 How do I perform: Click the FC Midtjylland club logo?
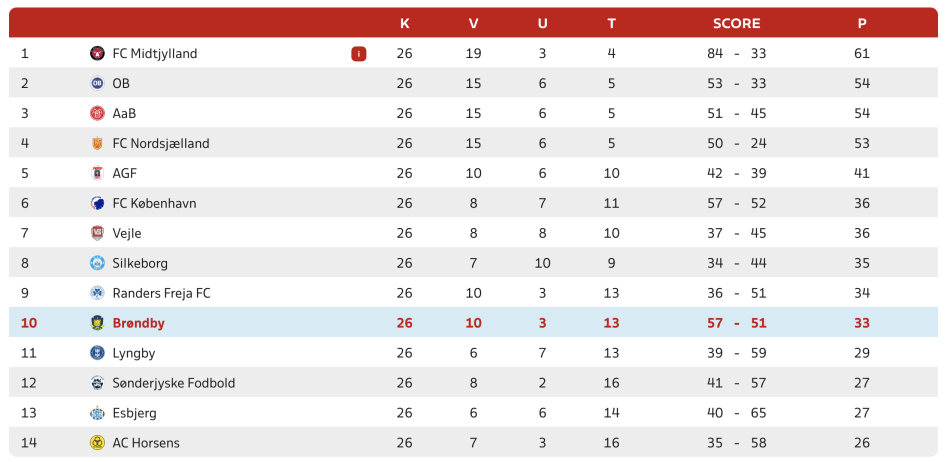click(97, 53)
